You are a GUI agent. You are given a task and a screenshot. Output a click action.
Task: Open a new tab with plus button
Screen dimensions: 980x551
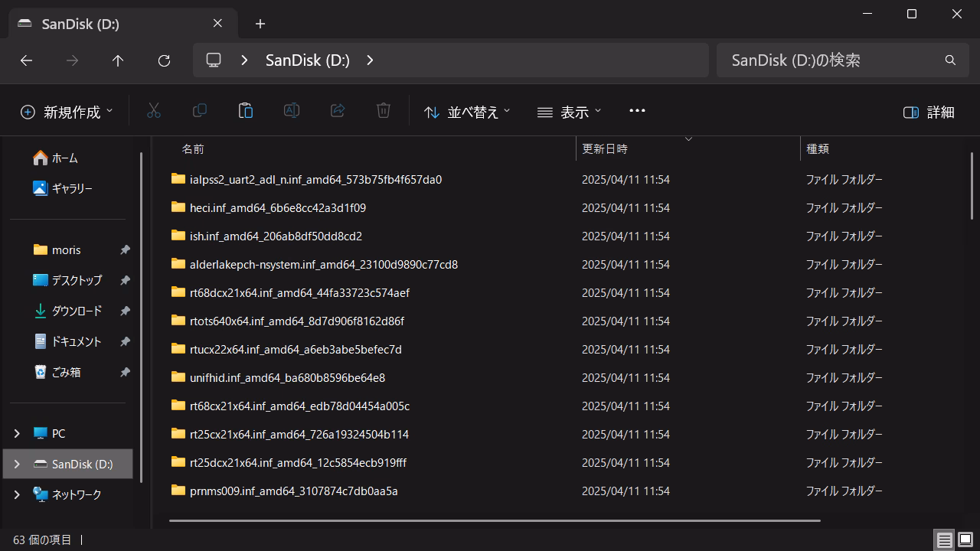[x=260, y=24]
